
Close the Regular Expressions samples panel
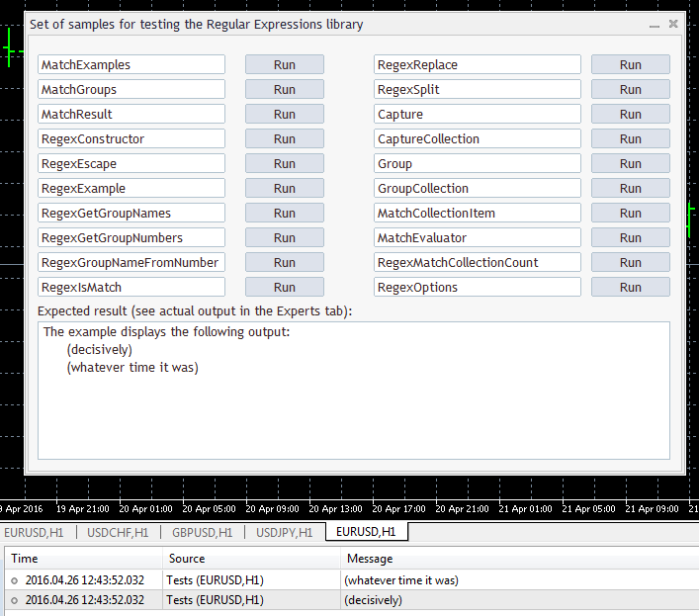[673, 24]
